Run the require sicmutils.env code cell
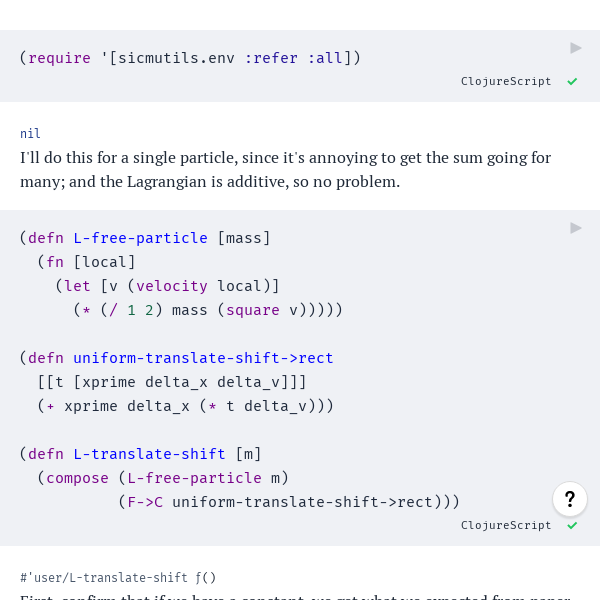This screenshot has height=600, width=600. 576,48
